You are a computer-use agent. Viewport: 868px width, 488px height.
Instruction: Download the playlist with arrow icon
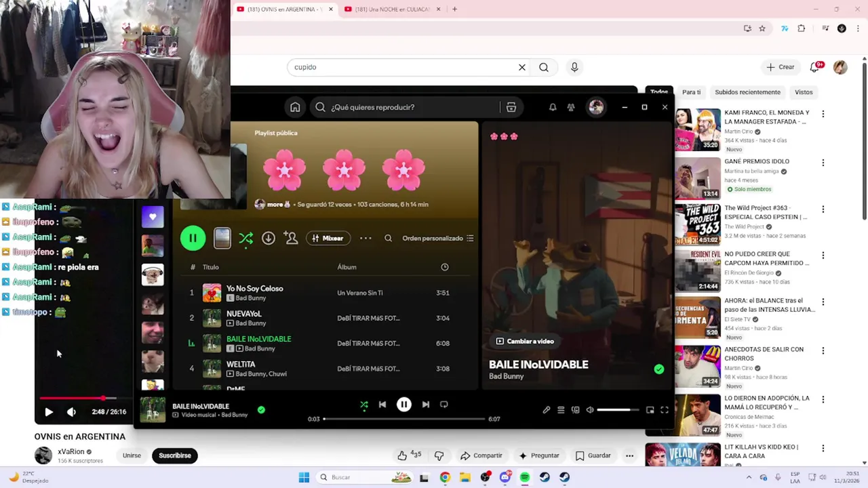pos(269,238)
